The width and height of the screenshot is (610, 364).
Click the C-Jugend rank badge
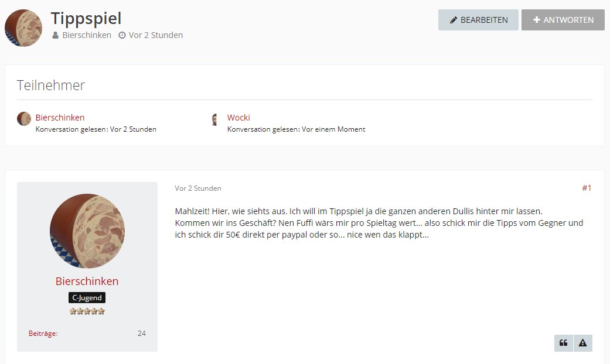pos(87,298)
